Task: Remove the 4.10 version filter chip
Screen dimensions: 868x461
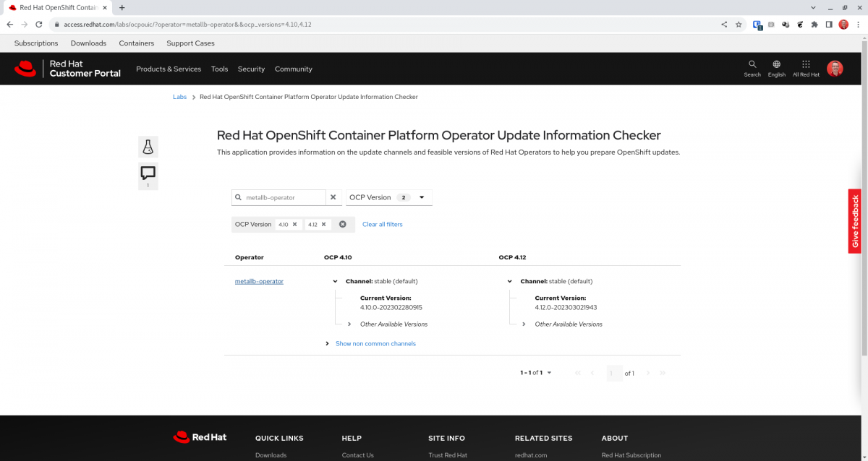Action: tap(295, 224)
